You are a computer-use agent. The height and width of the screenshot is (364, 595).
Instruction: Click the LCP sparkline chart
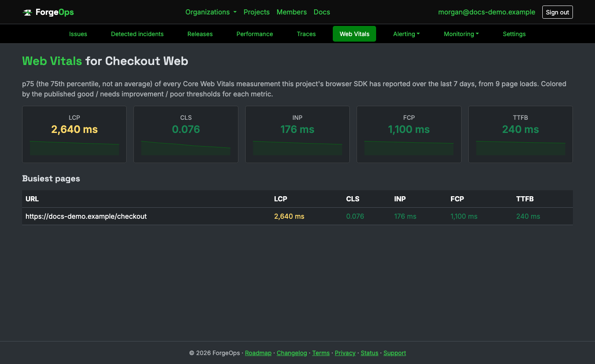[x=74, y=148]
